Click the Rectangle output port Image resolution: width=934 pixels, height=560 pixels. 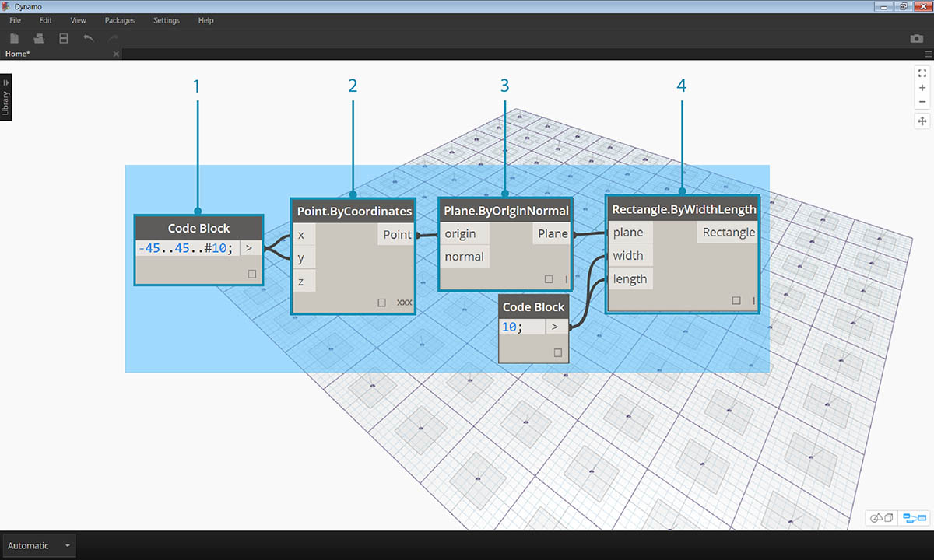728,233
